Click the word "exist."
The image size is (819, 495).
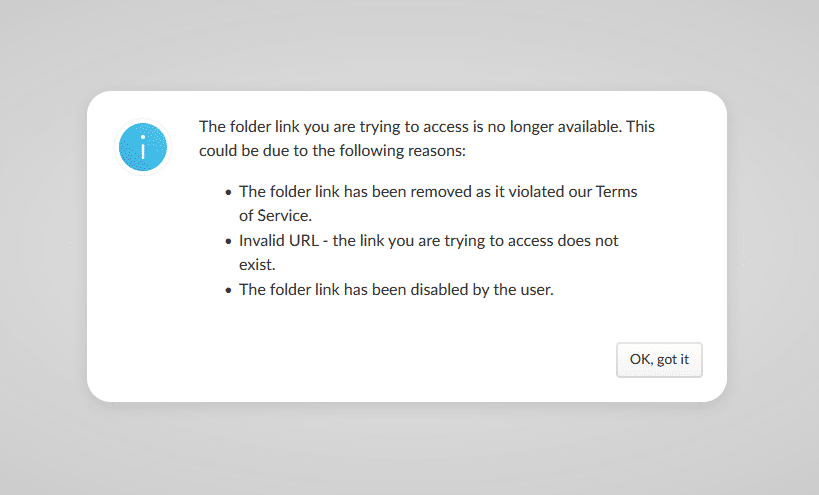point(257,265)
